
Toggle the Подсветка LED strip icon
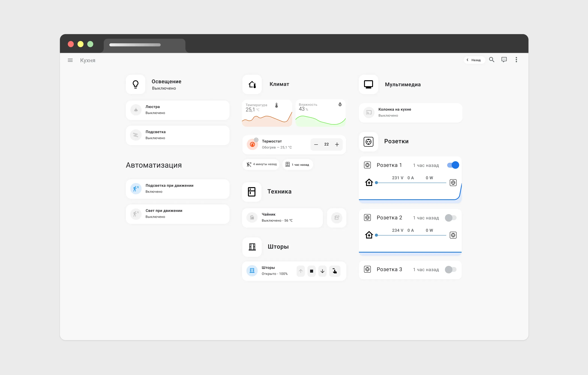[x=136, y=135]
